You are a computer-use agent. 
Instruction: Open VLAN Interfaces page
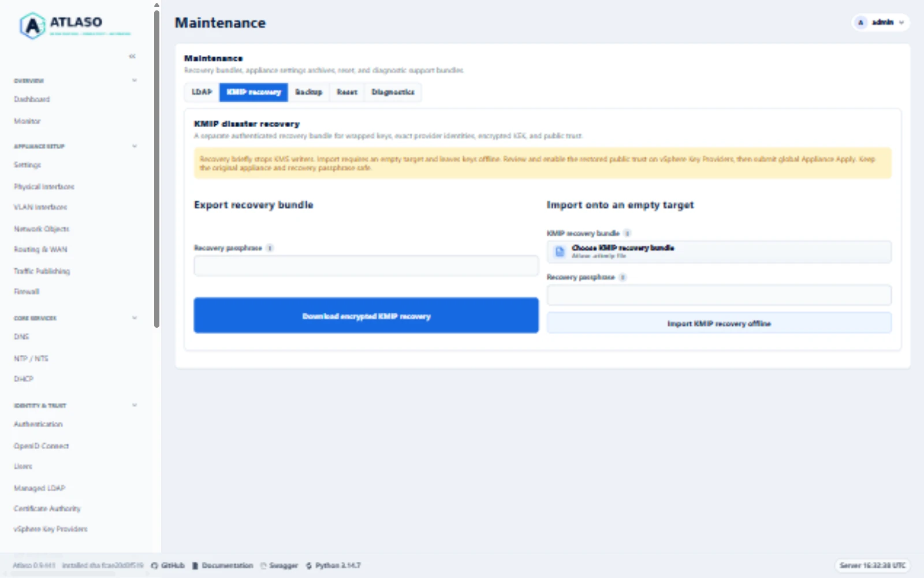tap(40, 207)
